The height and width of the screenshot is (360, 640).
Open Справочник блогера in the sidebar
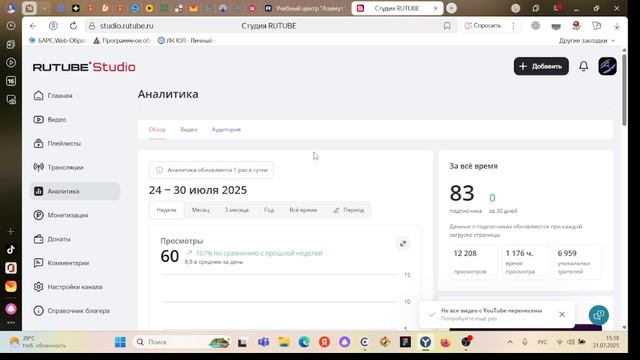(71, 311)
